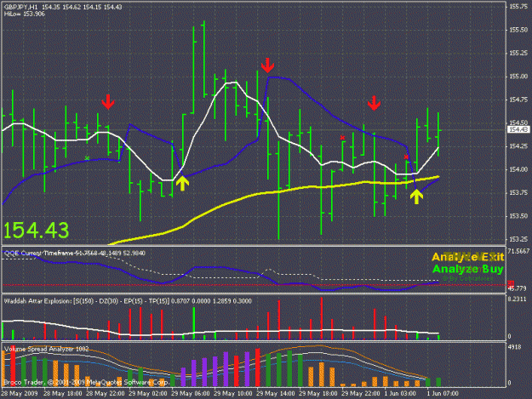Click the 155.75 price axis label

(518, 7)
